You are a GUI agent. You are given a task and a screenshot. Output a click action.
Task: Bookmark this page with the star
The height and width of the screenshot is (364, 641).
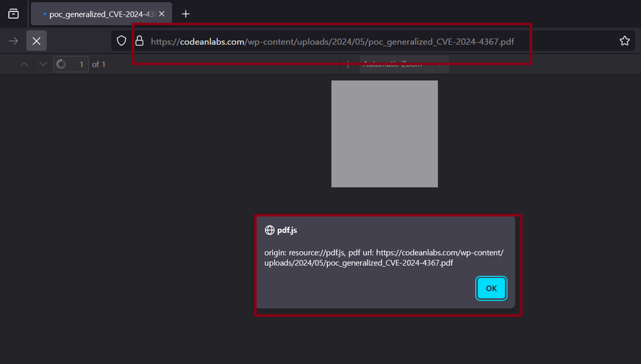pos(624,41)
